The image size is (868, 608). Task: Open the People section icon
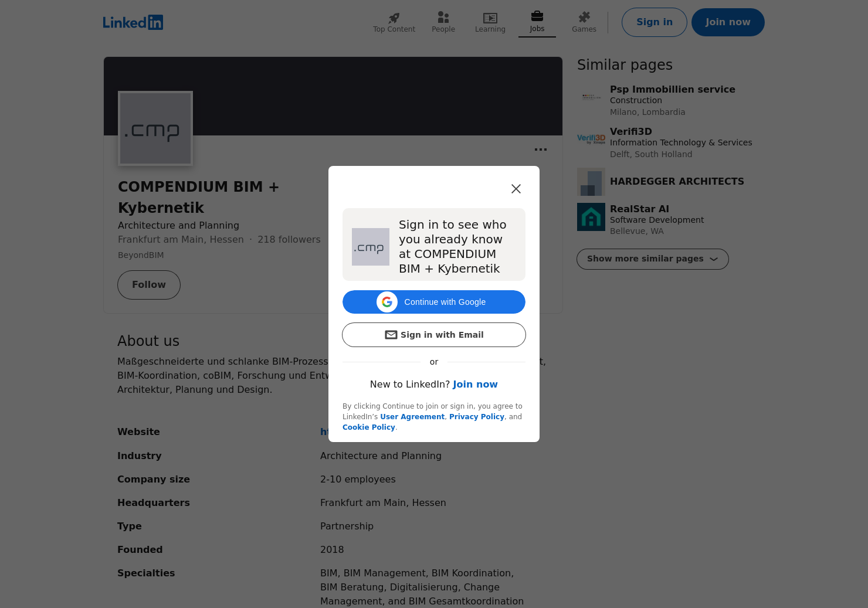[443, 18]
